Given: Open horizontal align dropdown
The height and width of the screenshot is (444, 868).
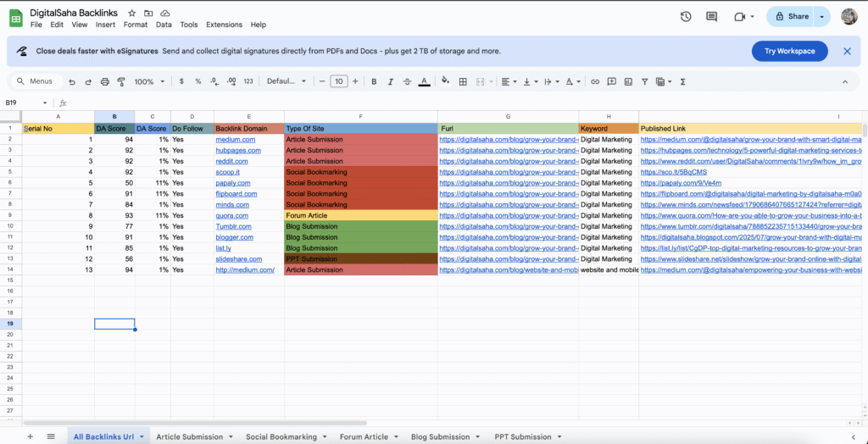Looking at the screenshot, I should 509,81.
